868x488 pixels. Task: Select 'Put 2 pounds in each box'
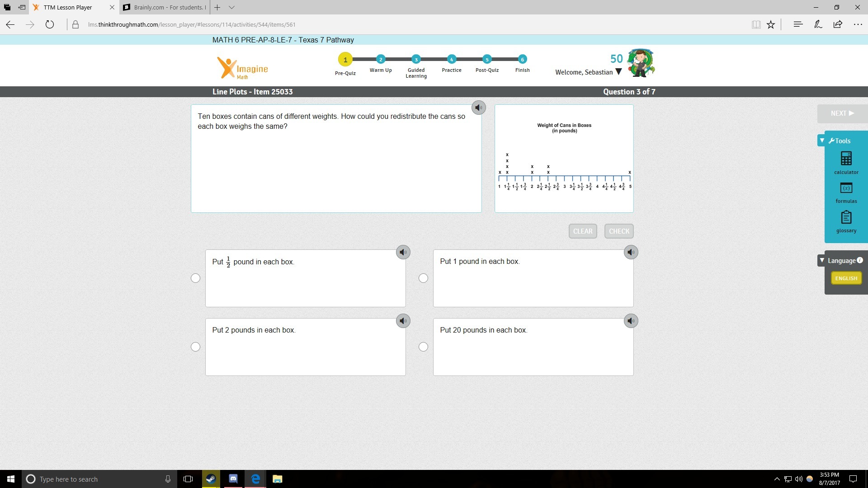point(195,347)
